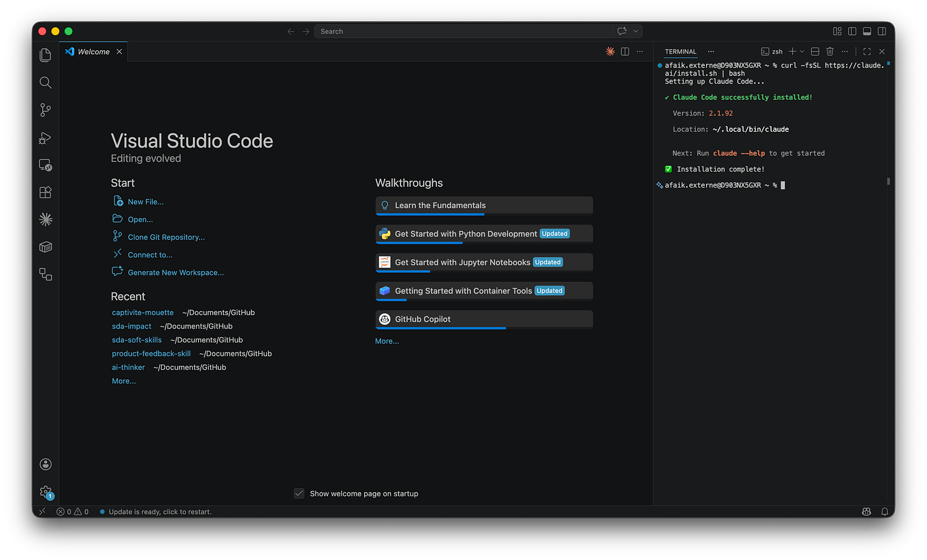Open the Run and Debug view

click(45, 138)
